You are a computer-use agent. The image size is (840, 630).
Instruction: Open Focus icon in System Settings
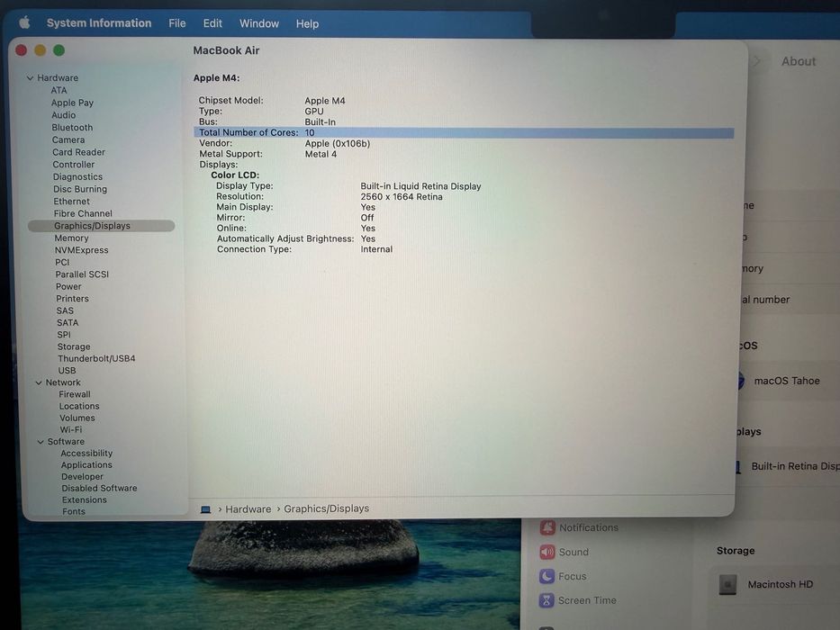[x=546, y=576]
